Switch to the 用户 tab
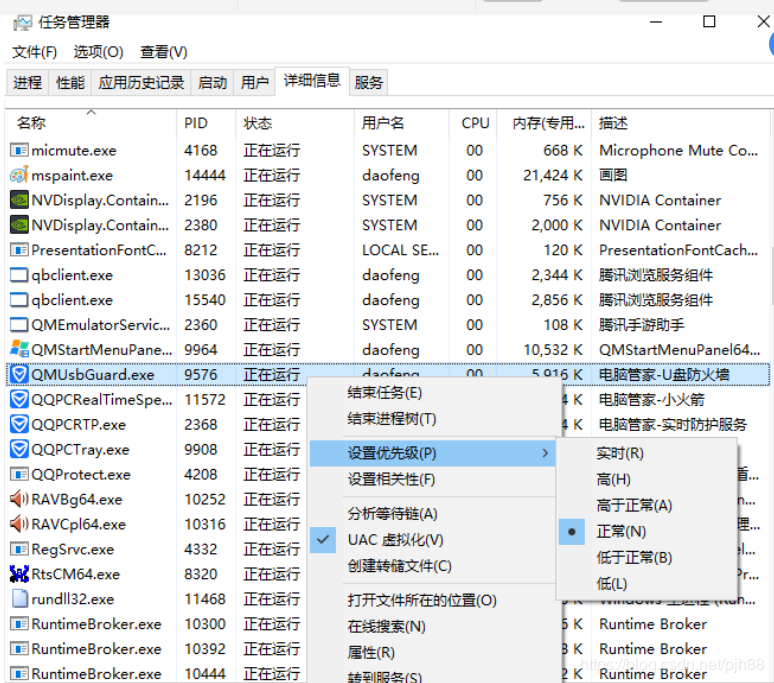Viewport: 774px width, 683px height. coord(254,82)
